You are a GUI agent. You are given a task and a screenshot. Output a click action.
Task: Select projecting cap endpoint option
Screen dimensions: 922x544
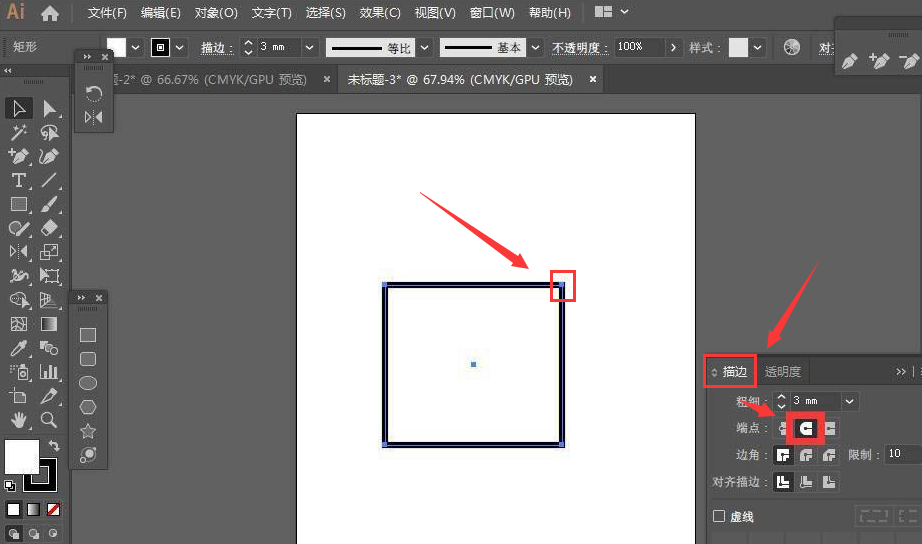tap(830, 428)
